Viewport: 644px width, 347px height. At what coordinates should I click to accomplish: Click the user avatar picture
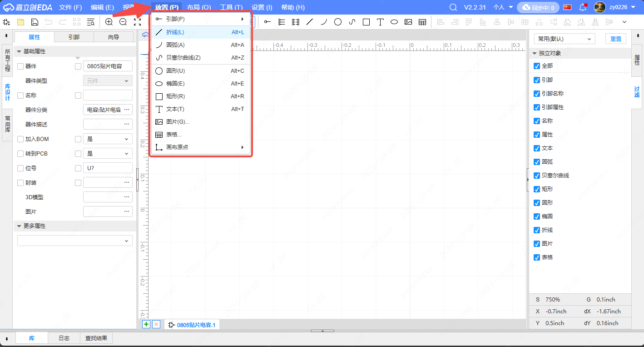coord(600,7)
